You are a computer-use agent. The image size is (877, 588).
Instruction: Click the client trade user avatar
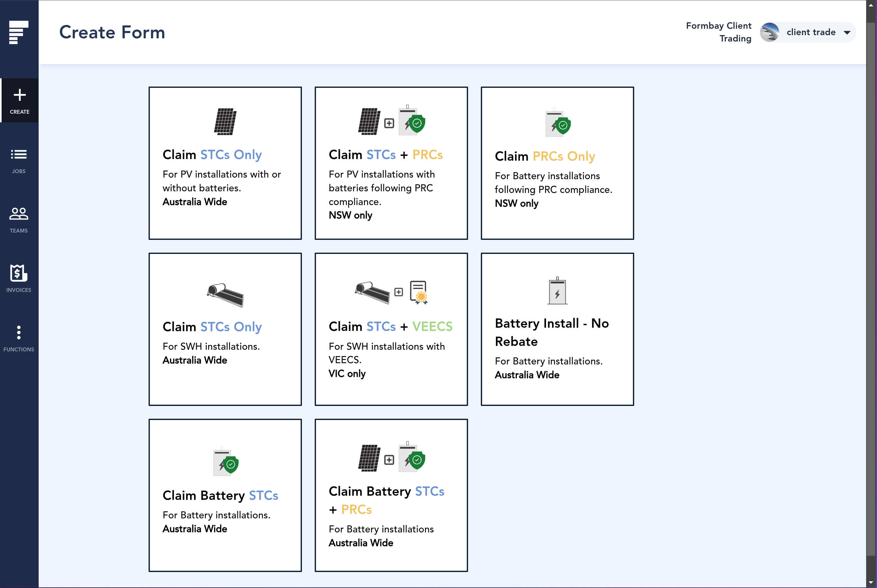click(x=770, y=32)
